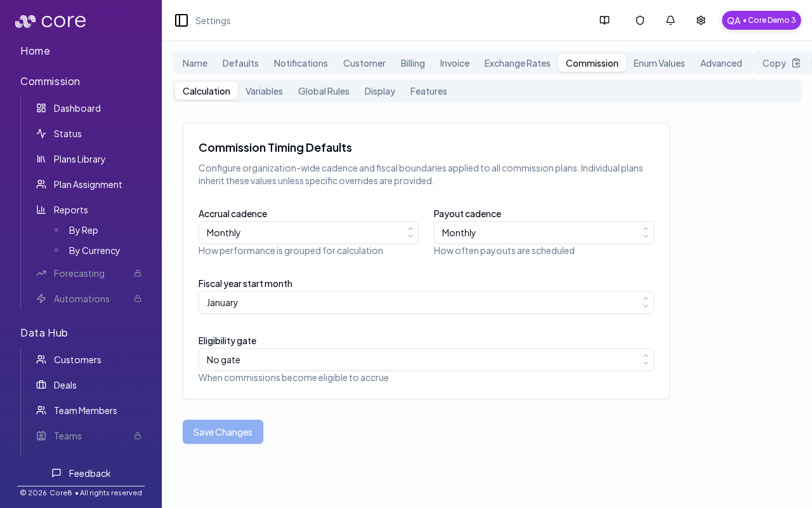Select the Commission settings tab
Viewport: 812px width, 508px height.
(x=592, y=63)
